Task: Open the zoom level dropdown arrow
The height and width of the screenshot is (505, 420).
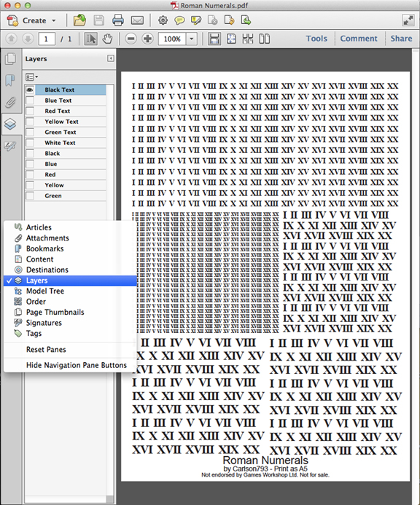Action: coord(192,39)
